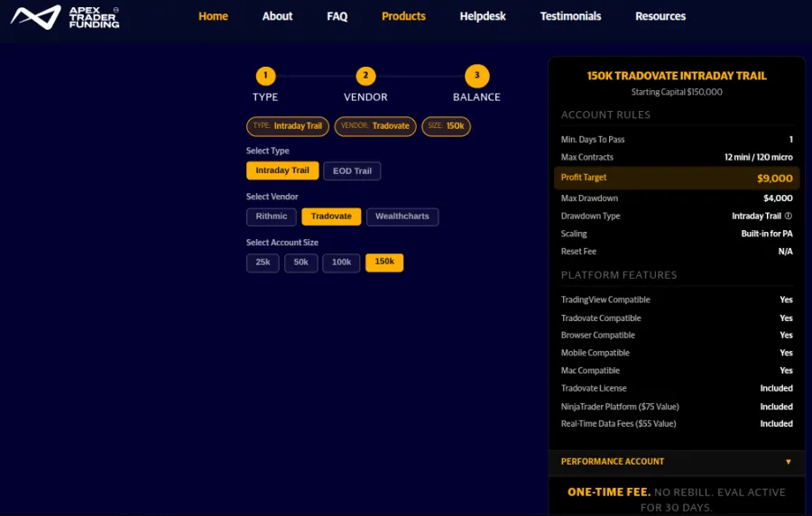The height and width of the screenshot is (516, 812).
Task: Select the Intraday Trail type option
Action: [x=282, y=170]
